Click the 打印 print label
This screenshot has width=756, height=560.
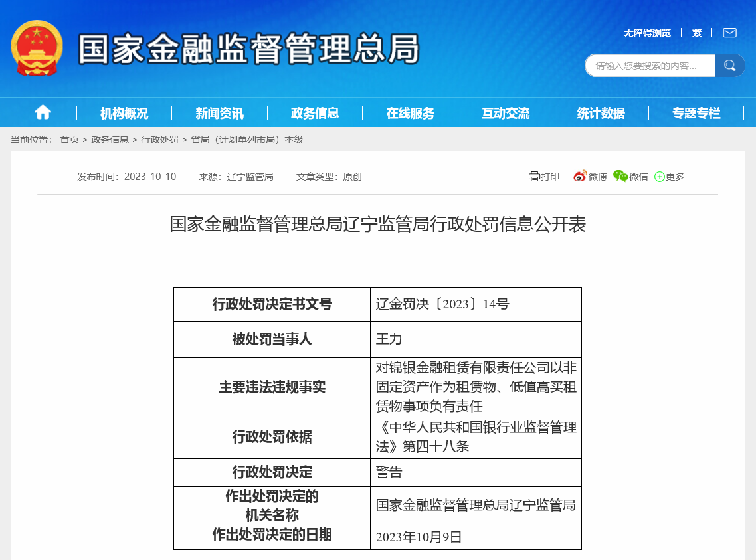[550, 177]
